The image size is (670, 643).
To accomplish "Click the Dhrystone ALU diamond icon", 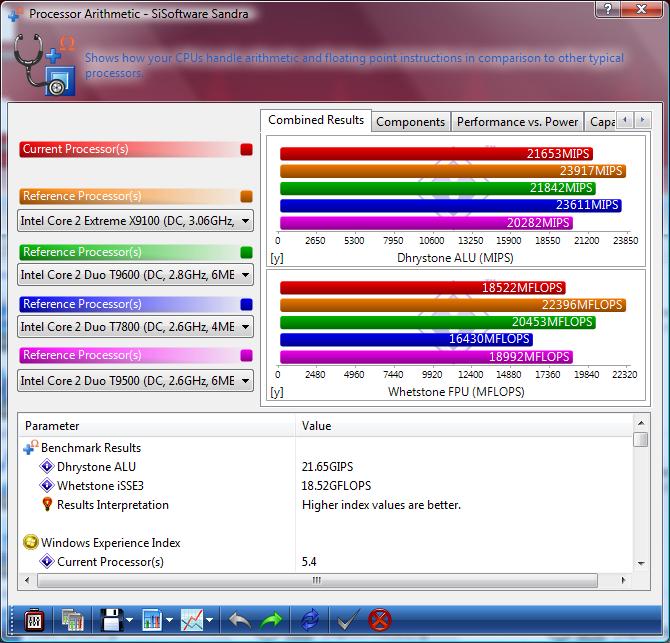I will tap(47, 466).
